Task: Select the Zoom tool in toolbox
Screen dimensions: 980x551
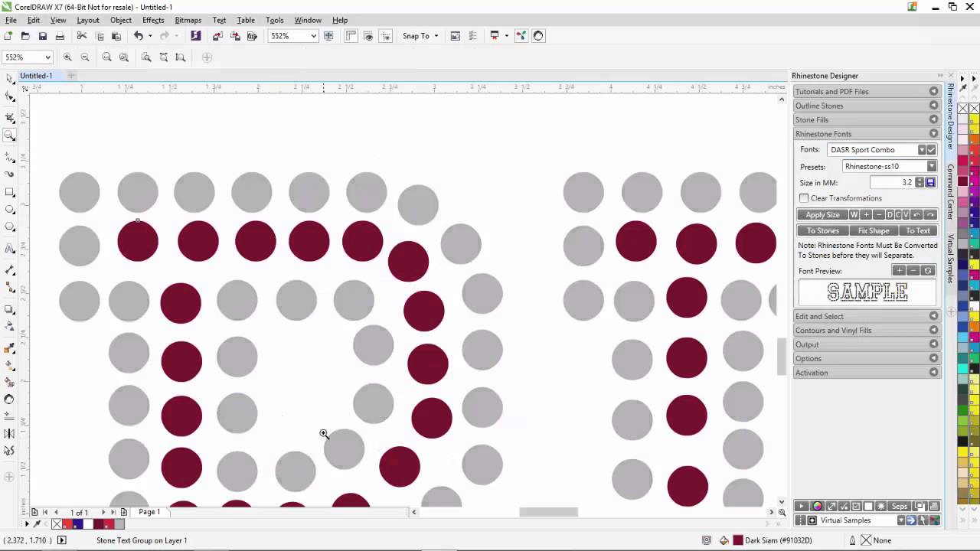Action: (10, 135)
